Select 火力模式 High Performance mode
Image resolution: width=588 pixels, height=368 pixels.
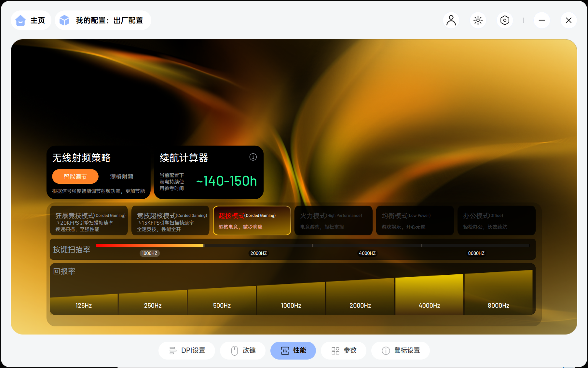pos(334,220)
